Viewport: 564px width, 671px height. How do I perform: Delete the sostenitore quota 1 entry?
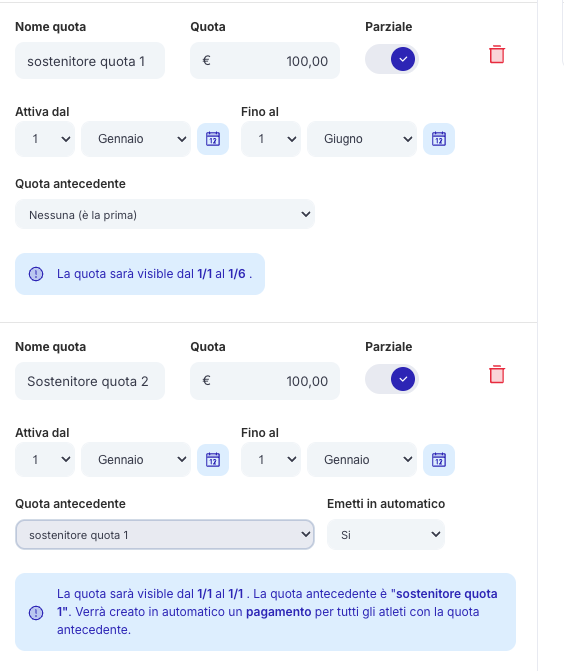(x=497, y=55)
